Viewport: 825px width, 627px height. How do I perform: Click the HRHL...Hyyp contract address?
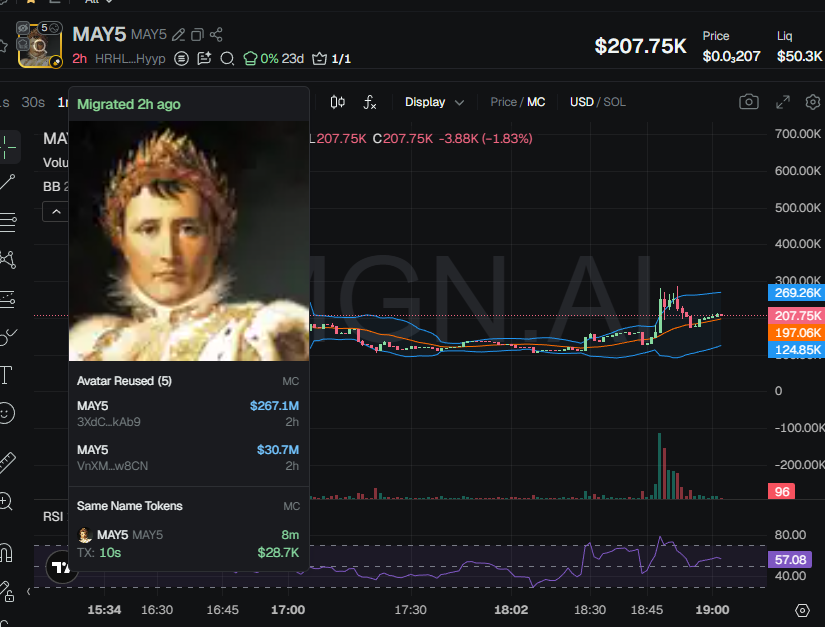click(x=130, y=58)
